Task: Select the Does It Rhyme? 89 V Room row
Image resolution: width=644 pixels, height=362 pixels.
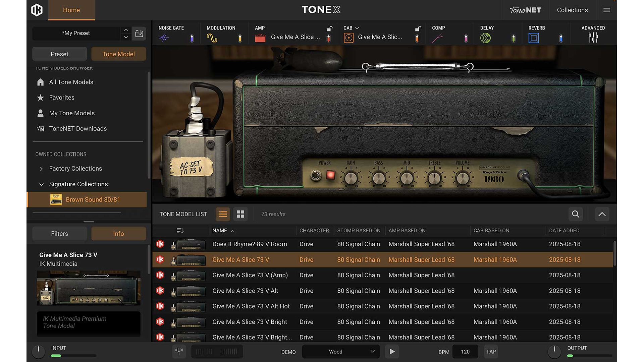Action: (382, 244)
